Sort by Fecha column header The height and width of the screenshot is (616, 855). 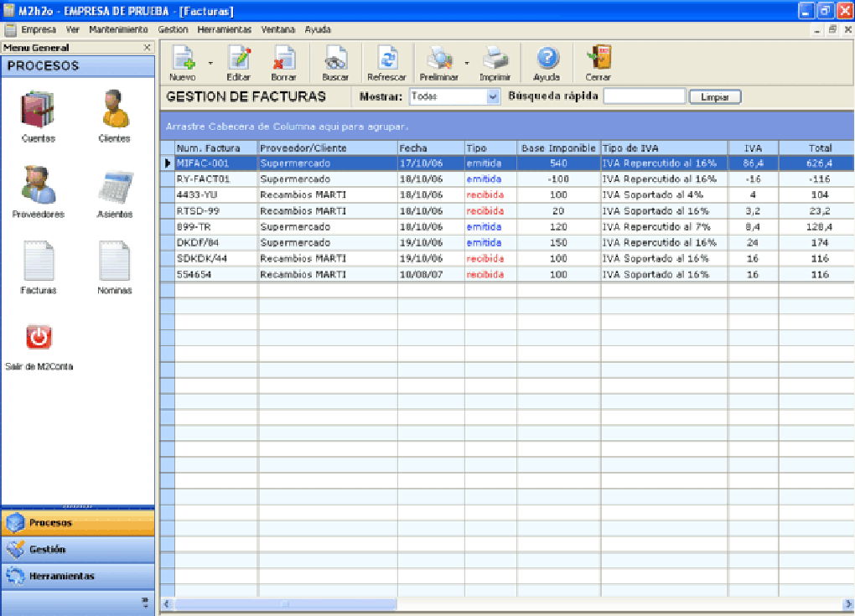[431, 148]
